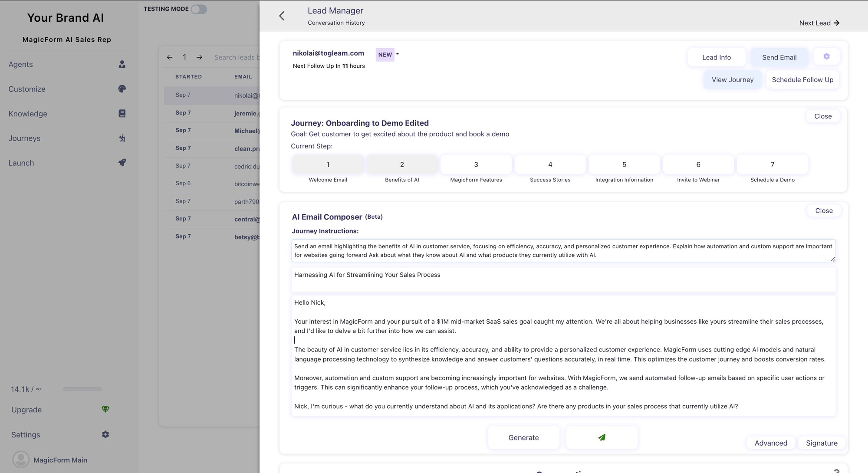Click the Agents person icon in sidebar
Image resolution: width=868 pixels, height=473 pixels.
point(122,64)
